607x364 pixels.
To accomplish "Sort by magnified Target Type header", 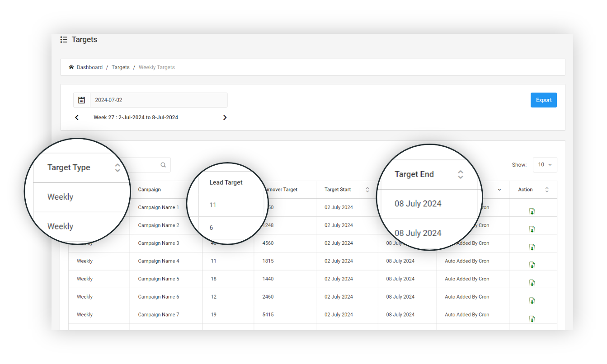I will tap(118, 168).
